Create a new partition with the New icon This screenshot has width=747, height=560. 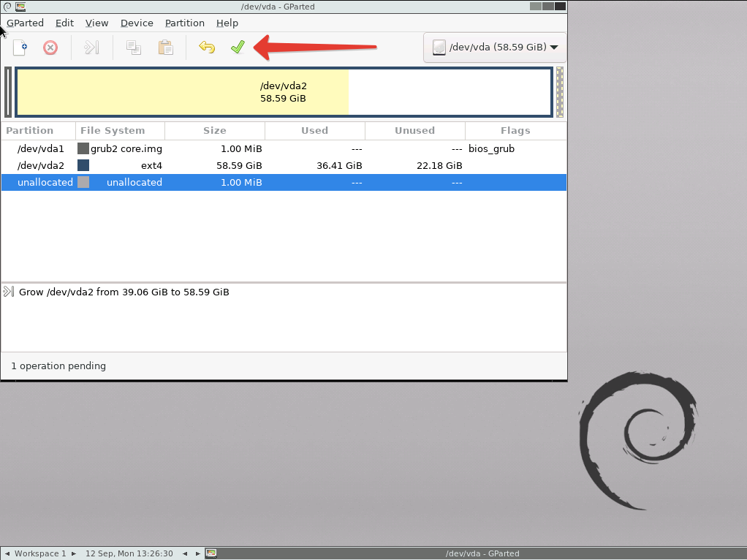click(20, 48)
